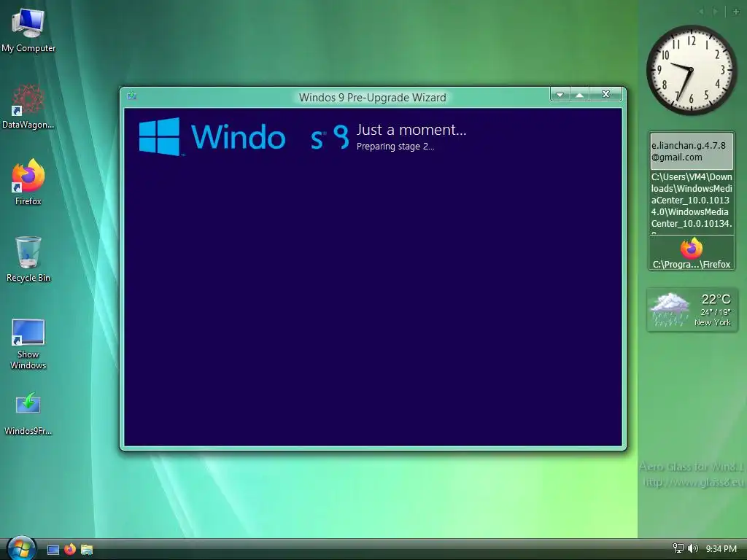The width and height of the screenshot is (747, 560).
Task: Click the WindowsMediaCenter path clipboard entry
Action: coord(692,202)
